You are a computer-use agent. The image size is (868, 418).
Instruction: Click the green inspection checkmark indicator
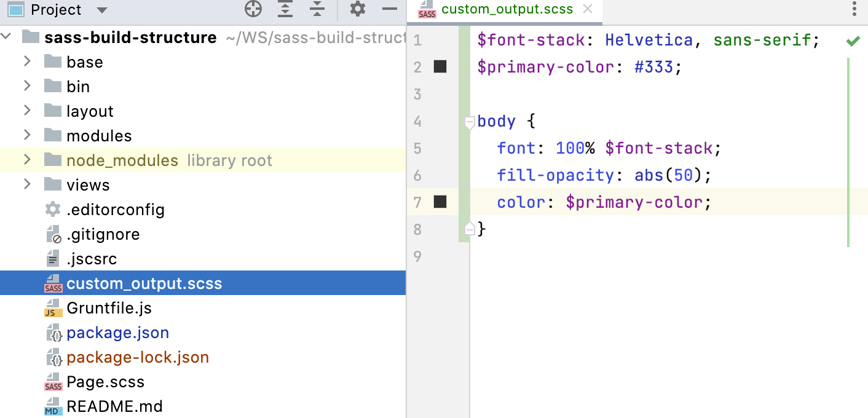[853, 41]
